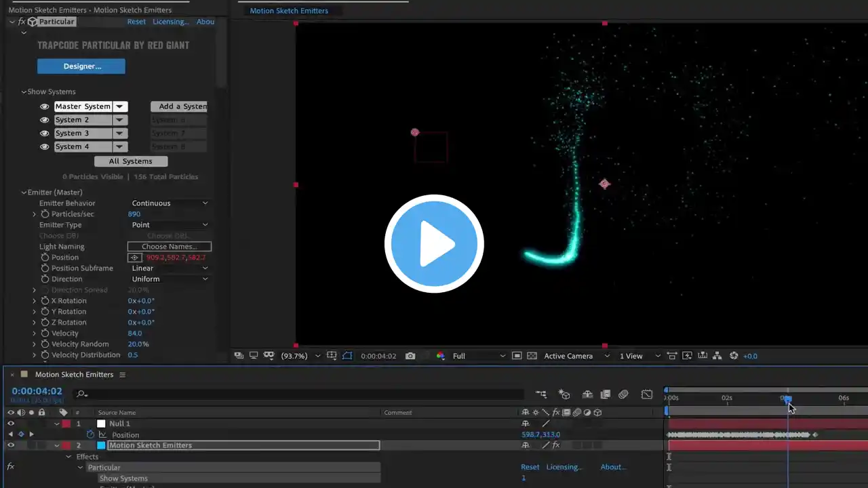Go to previous Position keyframe arrow

pyautogui.click(x=11, y=434)
